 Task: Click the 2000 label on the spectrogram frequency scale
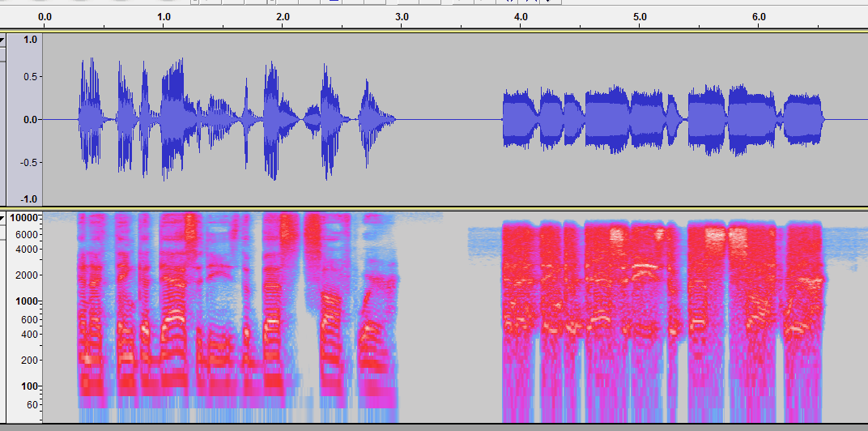point(28,275)
